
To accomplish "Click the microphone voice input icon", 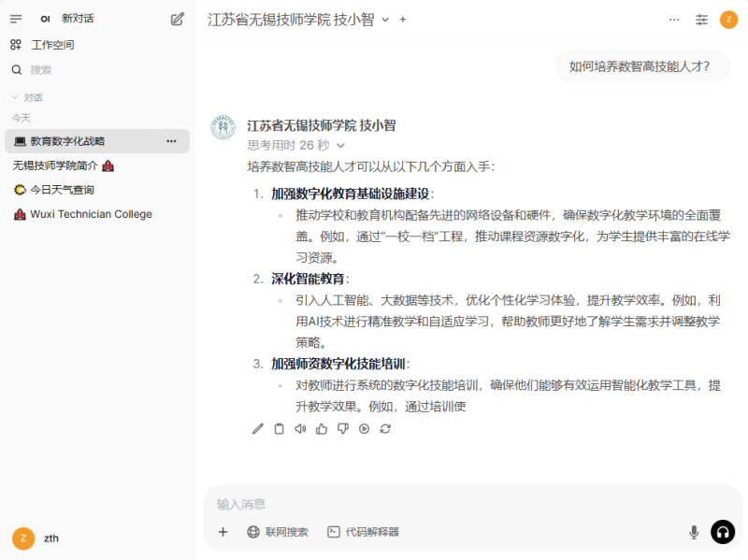I will tap(694, 532).
